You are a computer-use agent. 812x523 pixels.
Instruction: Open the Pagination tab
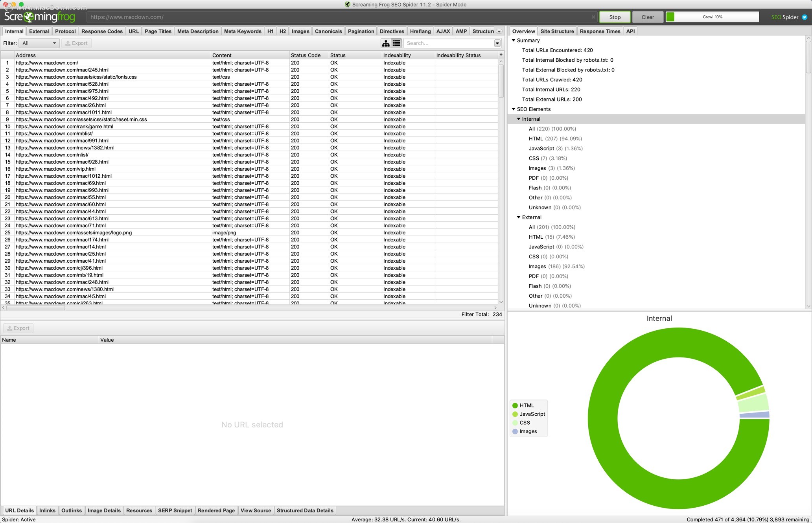(x=361, y=31)
